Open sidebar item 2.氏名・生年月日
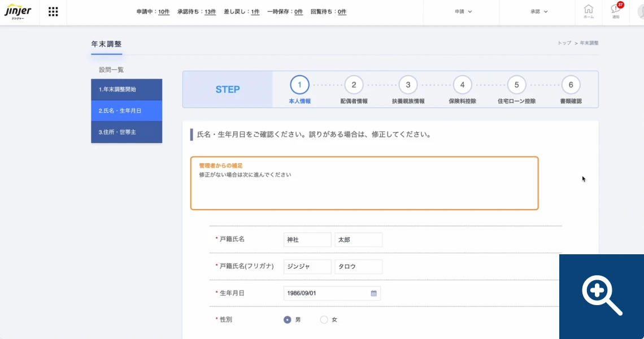Screen dimensions: 644x339 pos(127,111)
